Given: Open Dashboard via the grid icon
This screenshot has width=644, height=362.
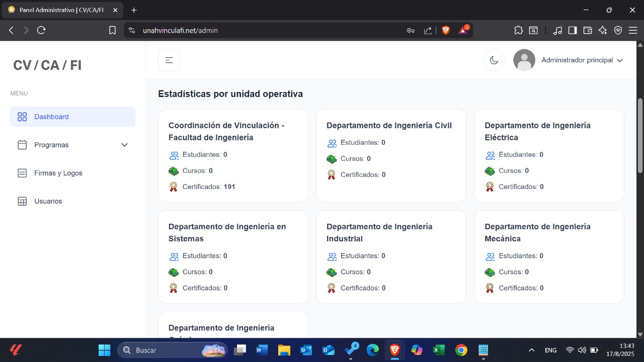Looking at the screenshot, I should tap(22, 116).
